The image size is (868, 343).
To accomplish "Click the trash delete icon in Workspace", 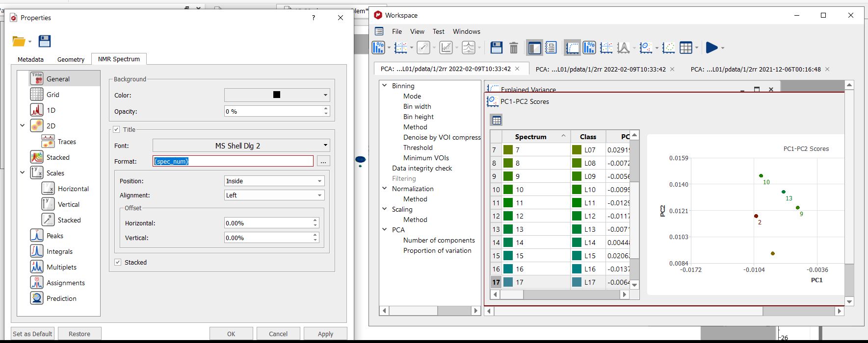I will (514, 48).
